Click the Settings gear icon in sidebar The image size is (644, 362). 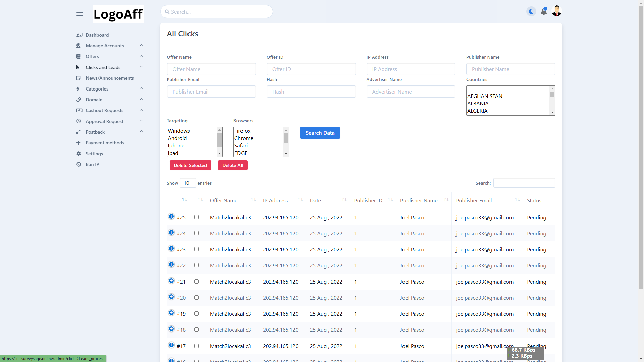pos(79,154)
